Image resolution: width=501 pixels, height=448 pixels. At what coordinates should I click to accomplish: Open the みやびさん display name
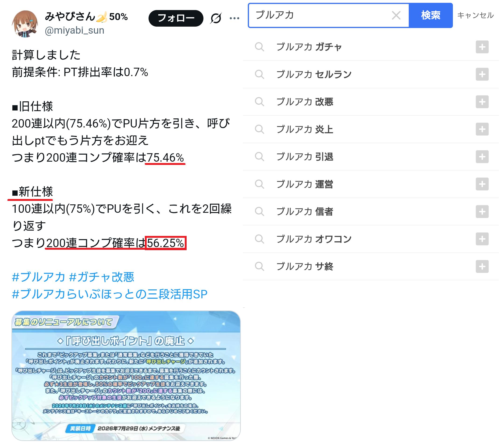click(x=86, y=17)
